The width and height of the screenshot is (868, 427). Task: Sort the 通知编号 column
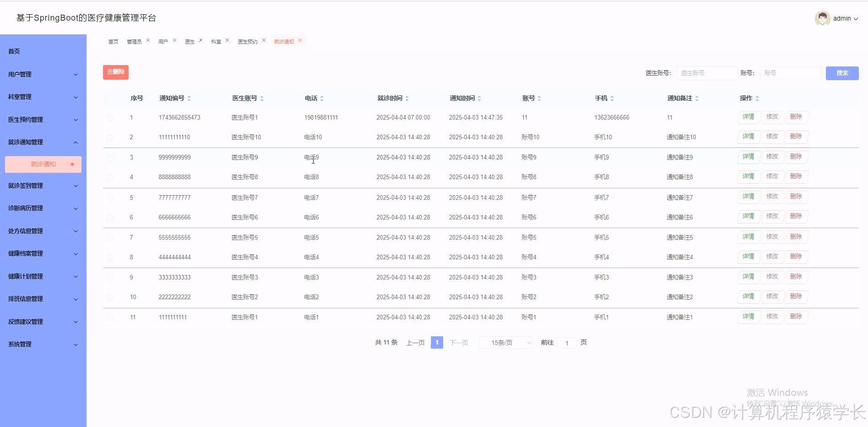(x=189, y=98)
